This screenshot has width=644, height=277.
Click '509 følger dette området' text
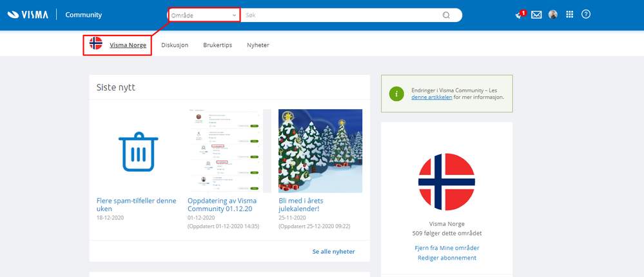point(447,233)
